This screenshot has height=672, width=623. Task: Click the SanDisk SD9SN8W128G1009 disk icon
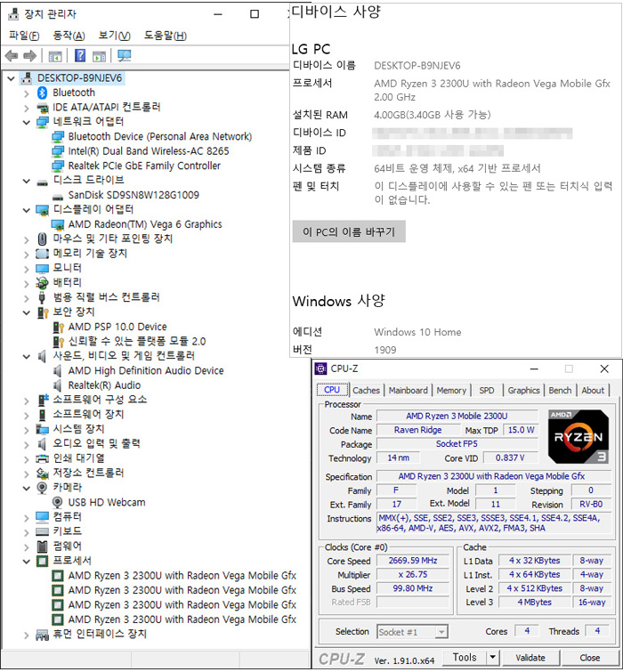[x=58, y=196]
